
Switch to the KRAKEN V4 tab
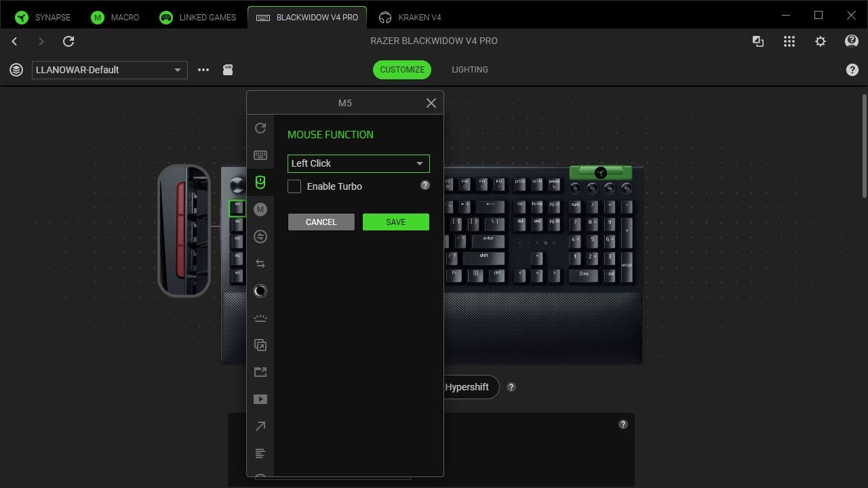(x=410, y=17)
